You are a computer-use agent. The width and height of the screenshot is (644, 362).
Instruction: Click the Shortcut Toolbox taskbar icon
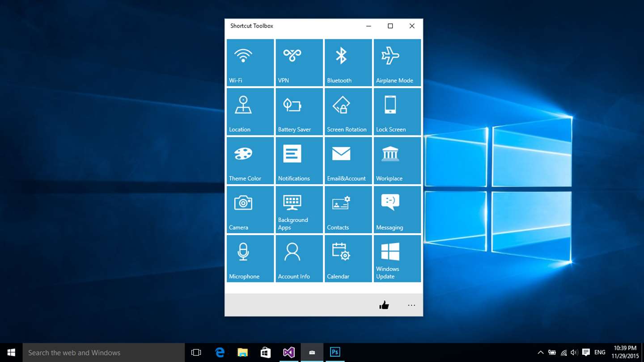click(312, 353)
